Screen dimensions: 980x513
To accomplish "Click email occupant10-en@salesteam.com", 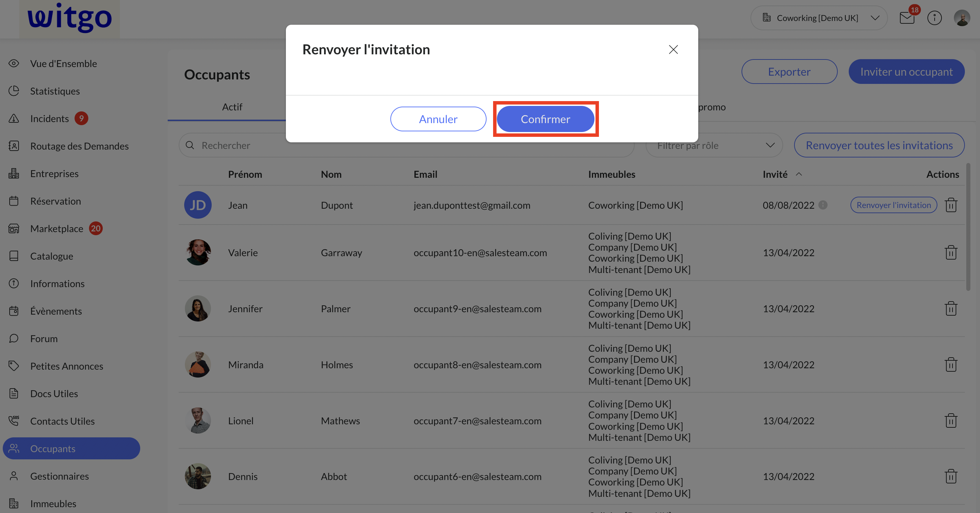I will click(480, 253).
